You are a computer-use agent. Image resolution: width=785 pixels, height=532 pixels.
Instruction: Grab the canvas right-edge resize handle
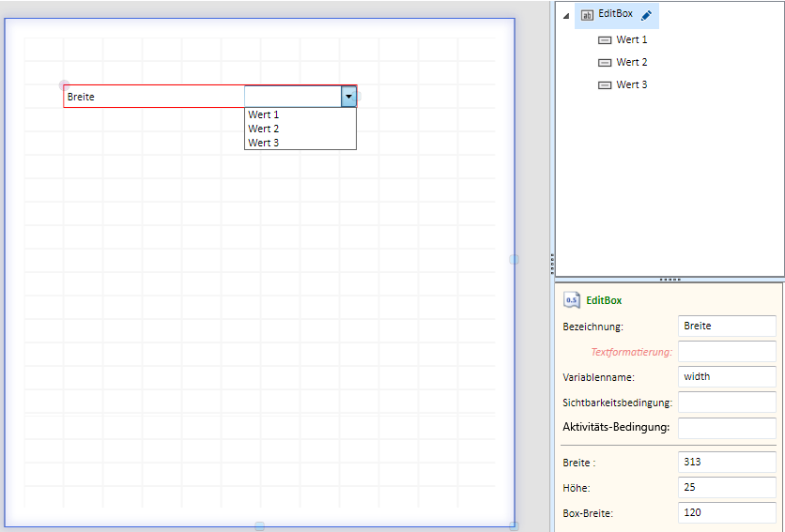(515, 259)
